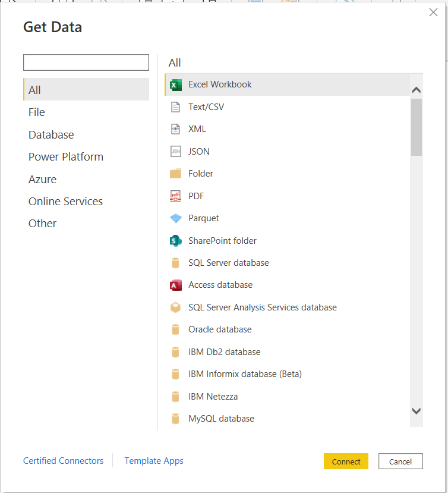The width and height of the screenshot is (448, 493).
Task: Open the Certified Connectors link
Action: point(63,461)
